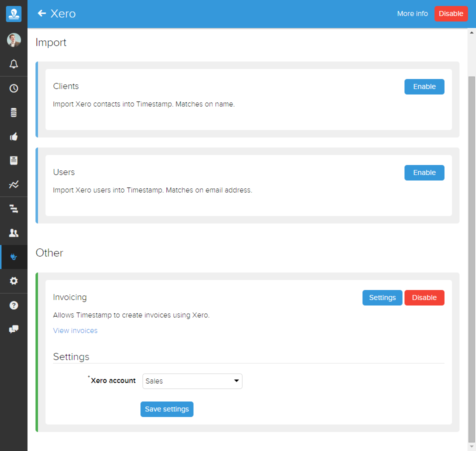Open notifications bell icon
The width and height of the screenshot is (476, 451).
tap(13, 64)
